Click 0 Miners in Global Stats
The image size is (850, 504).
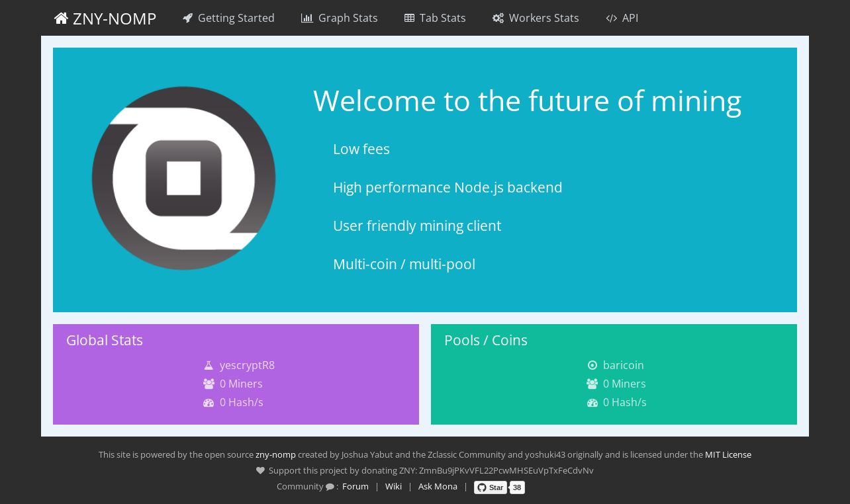pyautogui.click(x=241, y=384)
